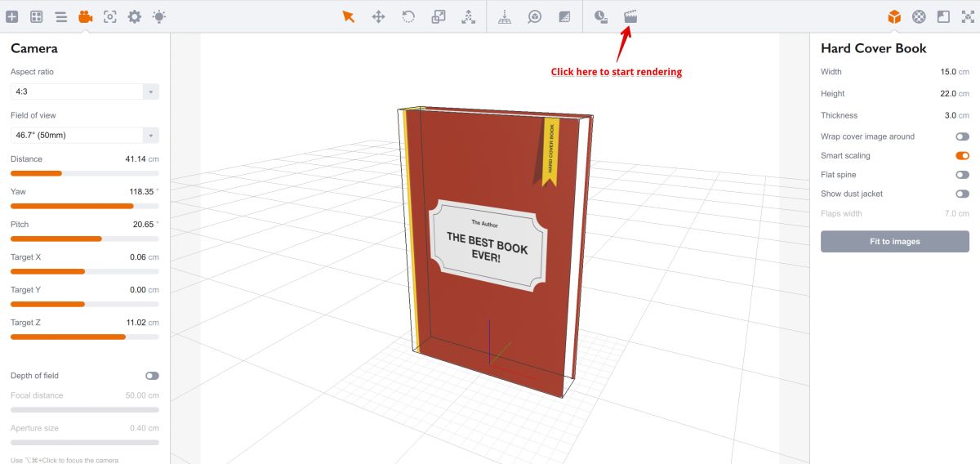Image resolution: width=980 pixels, height=464 pixels.
Task: Click the shaded square icon
Action: point(564,16)
